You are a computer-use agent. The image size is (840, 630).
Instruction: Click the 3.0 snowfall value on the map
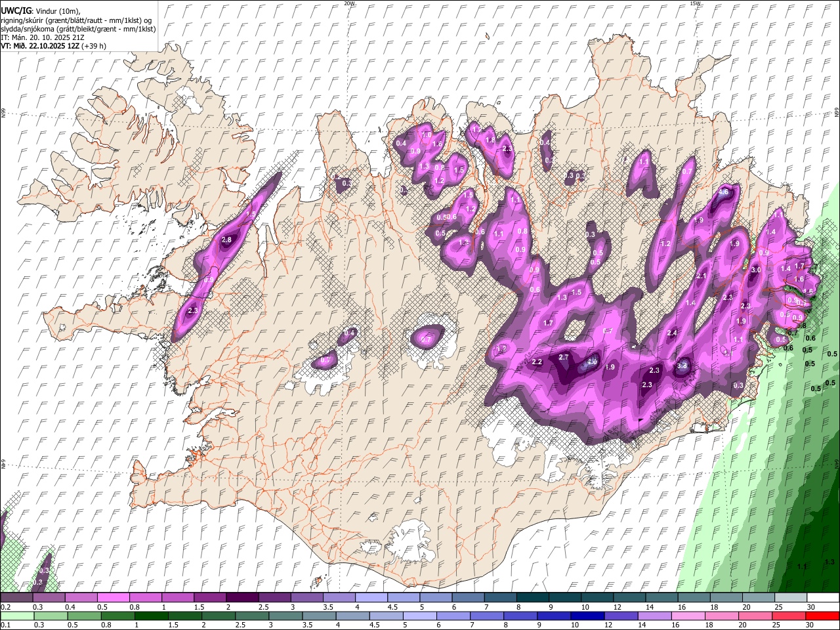[755, 270]
